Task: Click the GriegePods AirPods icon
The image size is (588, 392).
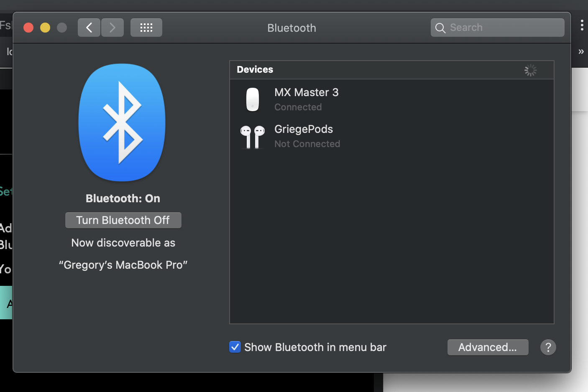Action: tap(253, 137)
